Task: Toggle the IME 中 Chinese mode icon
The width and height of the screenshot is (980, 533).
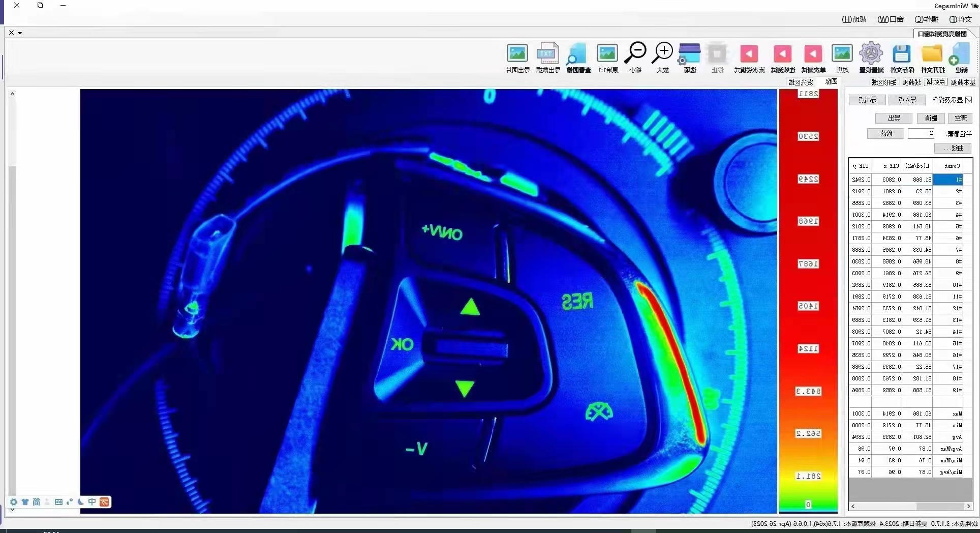Action: tap(92, 502)
